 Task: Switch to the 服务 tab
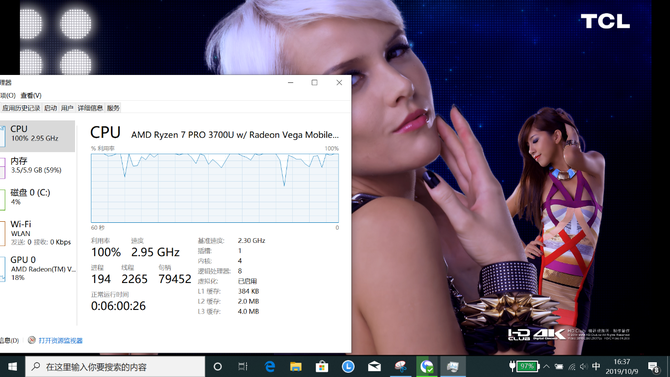point(113,108)
